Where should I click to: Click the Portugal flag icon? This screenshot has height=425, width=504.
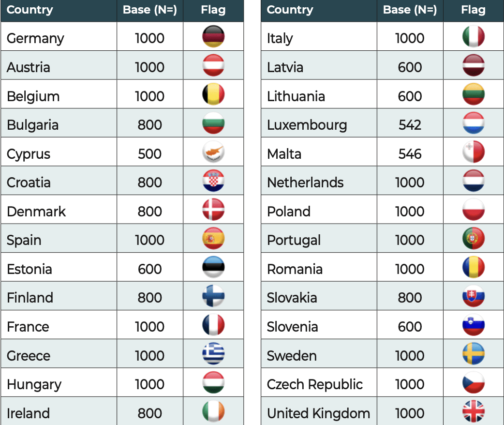[474, 239]
